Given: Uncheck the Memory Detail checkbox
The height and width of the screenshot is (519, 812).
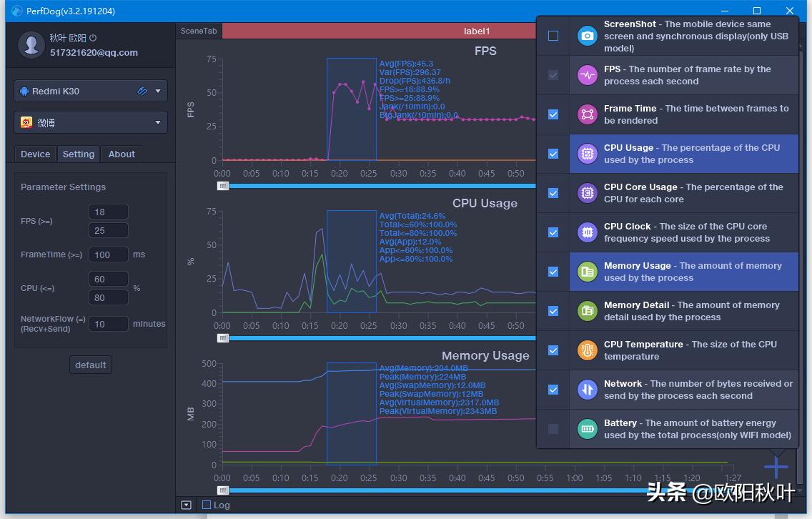Looking at the screenshot, I should (x=553, y=311).
